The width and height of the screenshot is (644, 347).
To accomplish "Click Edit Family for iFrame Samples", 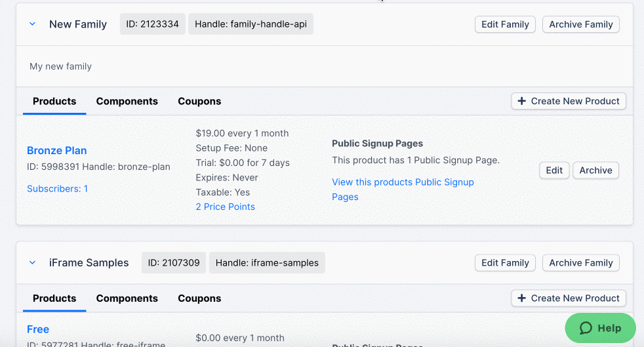I will point(505,263).
